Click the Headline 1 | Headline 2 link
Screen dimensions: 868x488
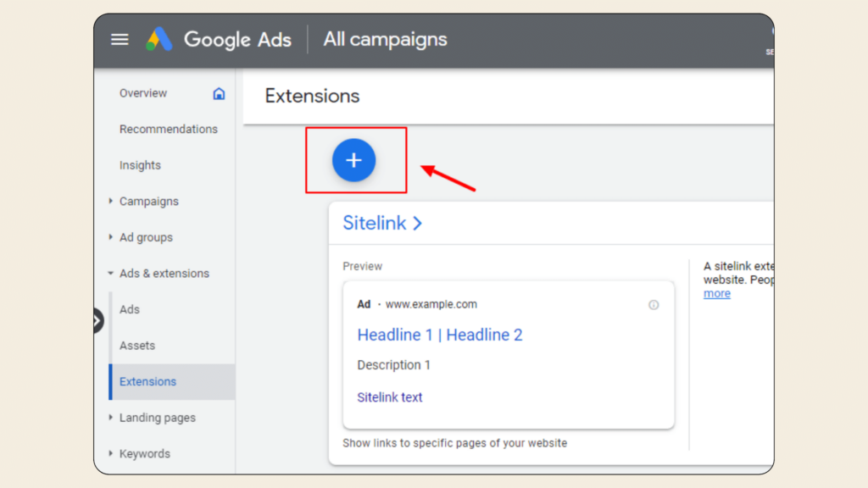coord(440,335)
